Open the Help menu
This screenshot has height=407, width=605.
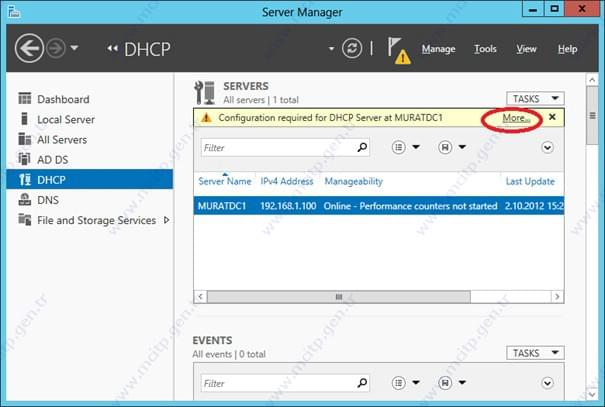[567, 49]
